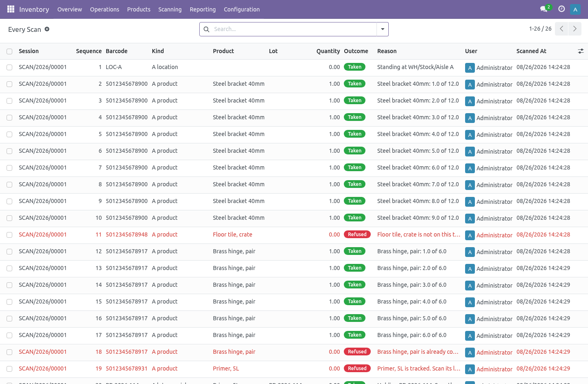Screen dimensions: 588x384
Task: Click the 1-26 / 26 pager counter
Action: pos(540,29)
